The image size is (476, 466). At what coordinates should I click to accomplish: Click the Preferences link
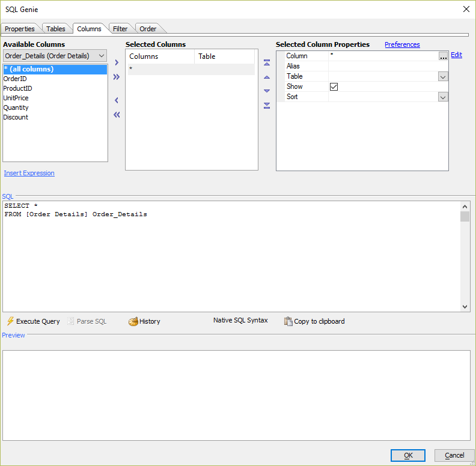[402, 44]
